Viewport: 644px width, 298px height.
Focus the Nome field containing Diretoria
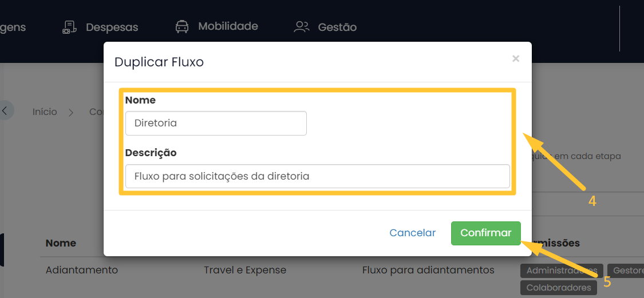[216, 123]
